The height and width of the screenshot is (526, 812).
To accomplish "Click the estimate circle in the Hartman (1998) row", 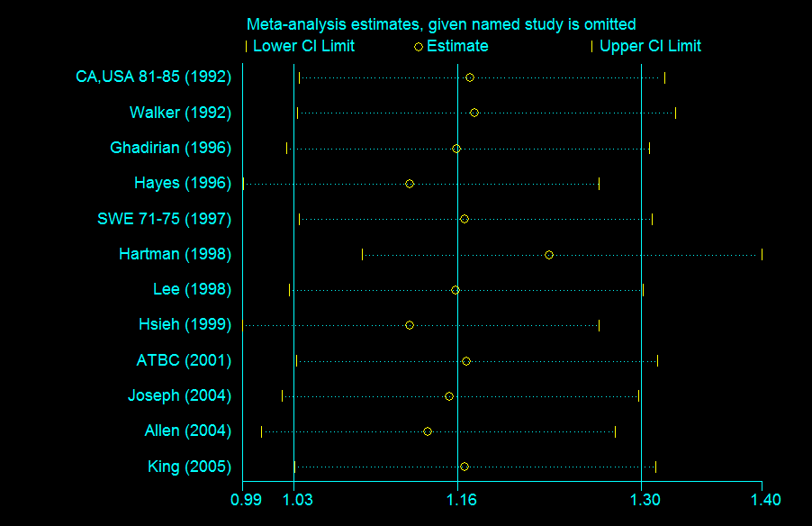I will pos(549,255).
